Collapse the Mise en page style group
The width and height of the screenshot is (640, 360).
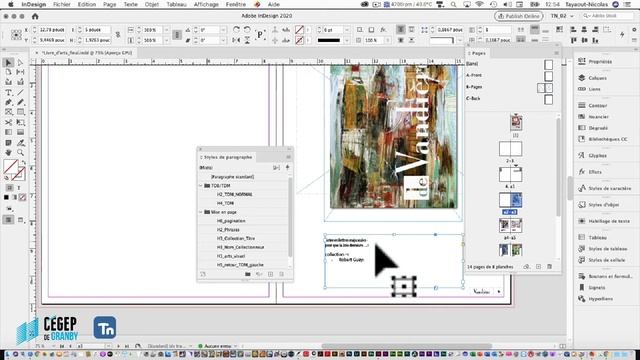tap(201, 212)
